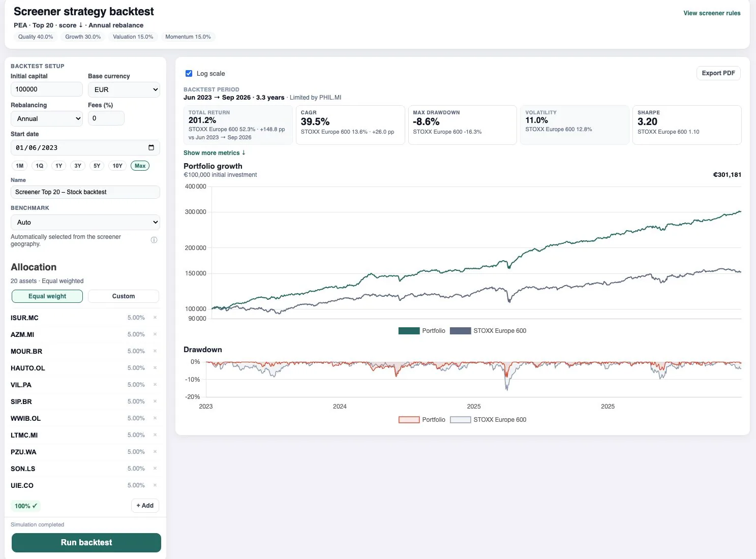Viewport: 756px width, 559px height.
Task: Add a new asset to allocation
Action: click(145, 506)
